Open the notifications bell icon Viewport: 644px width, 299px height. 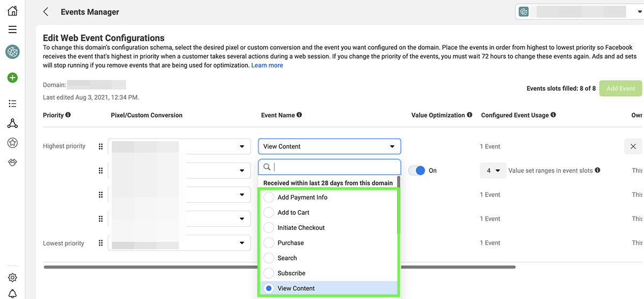coord(12,293)
